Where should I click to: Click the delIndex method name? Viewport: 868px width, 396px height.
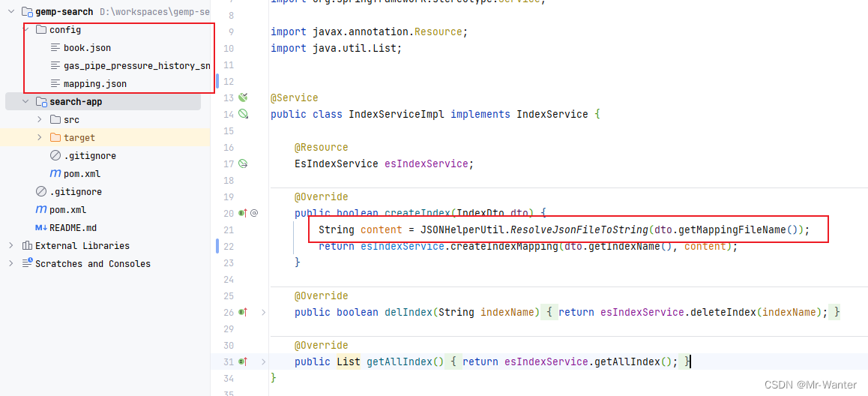point(408,312)
